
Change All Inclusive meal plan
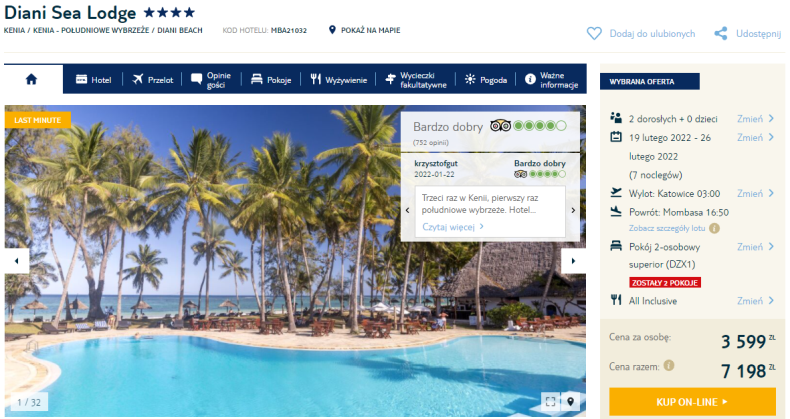tap(755, 301)
